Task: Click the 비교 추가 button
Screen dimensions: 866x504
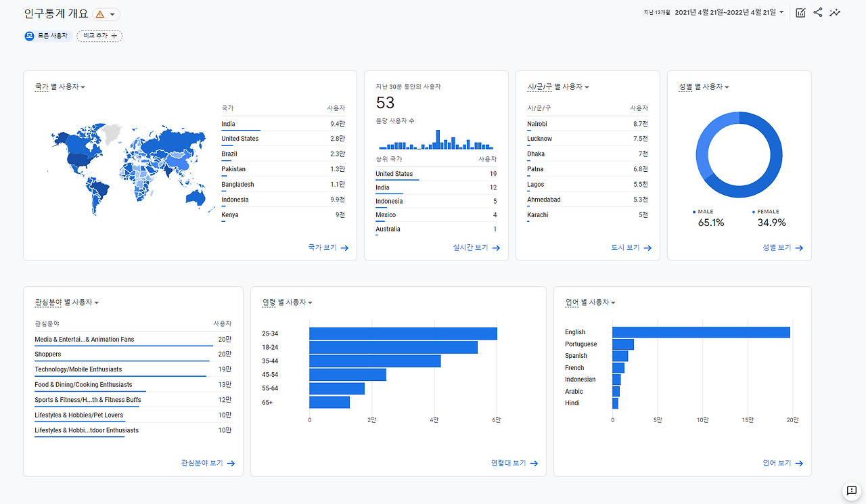Action: click(x=99, y=35)
